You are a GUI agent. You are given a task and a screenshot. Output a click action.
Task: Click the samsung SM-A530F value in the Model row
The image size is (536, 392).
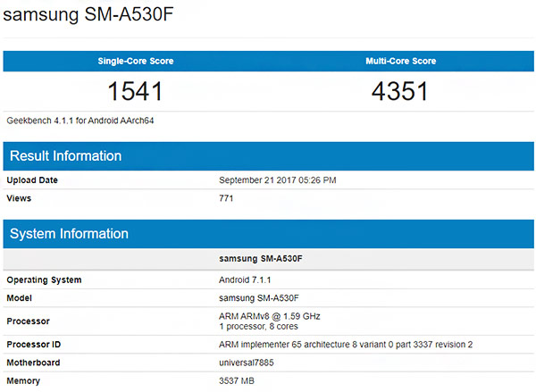pyautogui.click(x=259, y=298)
